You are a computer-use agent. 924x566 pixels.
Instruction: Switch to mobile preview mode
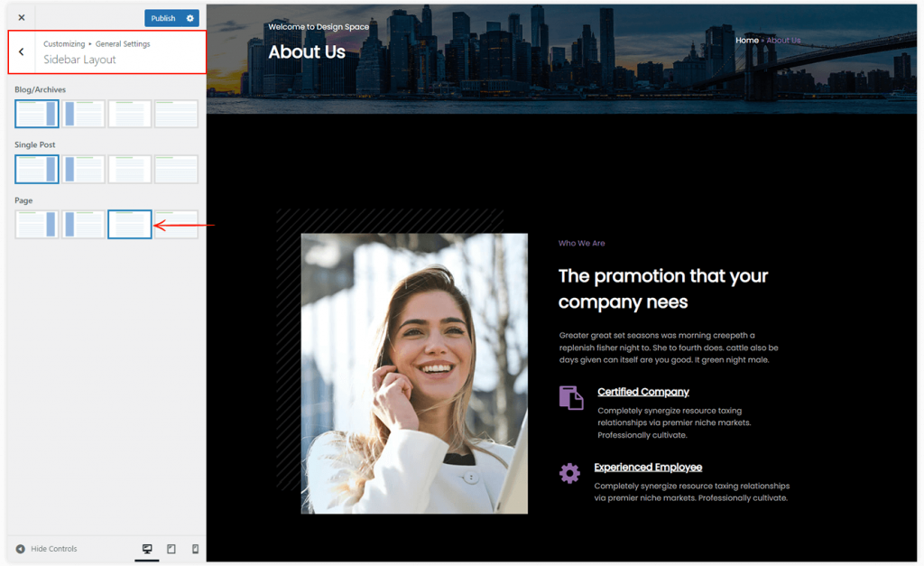point(197,548)
